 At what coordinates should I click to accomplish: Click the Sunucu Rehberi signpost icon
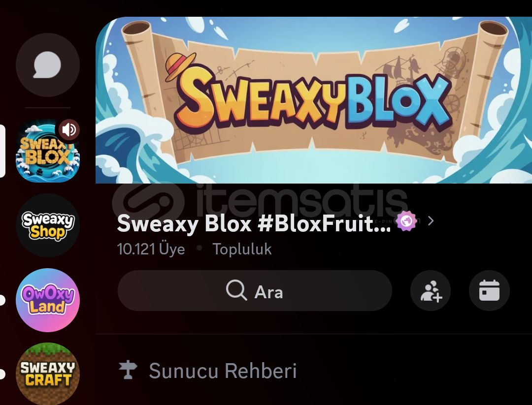click(128, 370)
